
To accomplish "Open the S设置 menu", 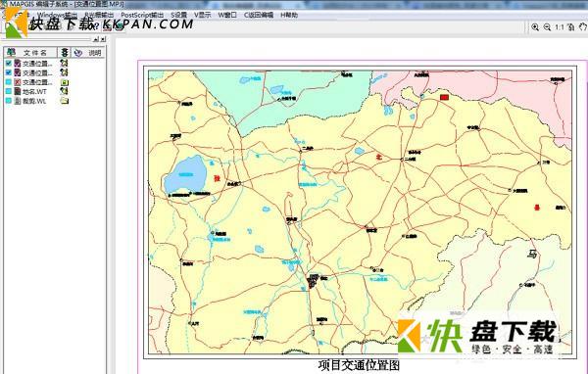I will [179, 15].
